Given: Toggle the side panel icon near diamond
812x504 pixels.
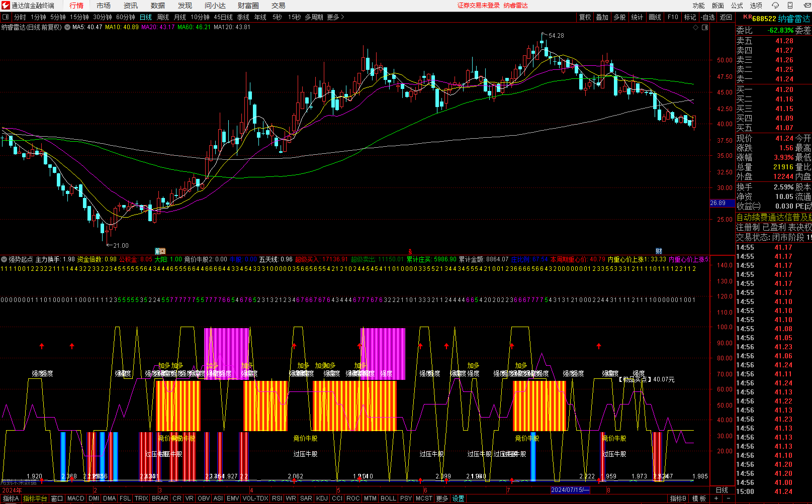Looking at the screenshot, I should 705,27.
